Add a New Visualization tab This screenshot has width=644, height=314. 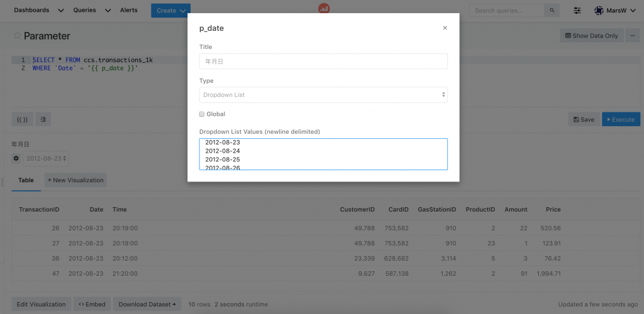pos(75,180)
